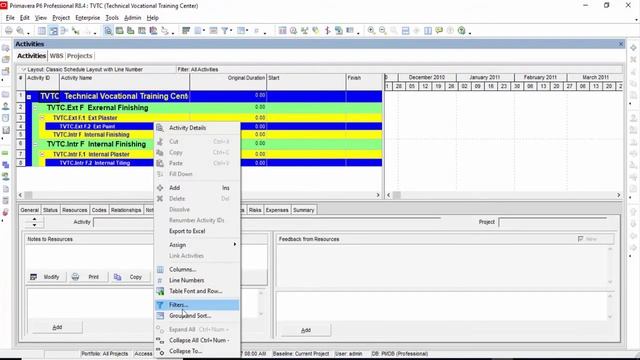Open the Bars toolbar icon
The image size is (640, 360).
click(186, 31)
